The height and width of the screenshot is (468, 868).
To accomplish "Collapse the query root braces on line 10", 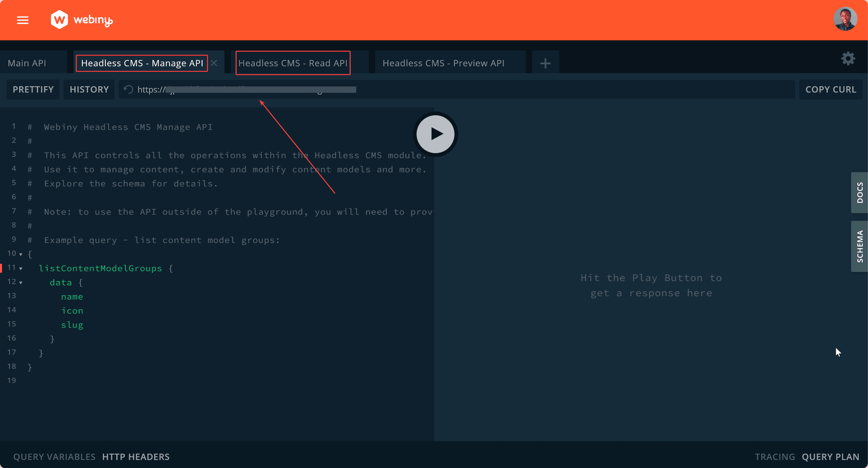I will [21, 254].
